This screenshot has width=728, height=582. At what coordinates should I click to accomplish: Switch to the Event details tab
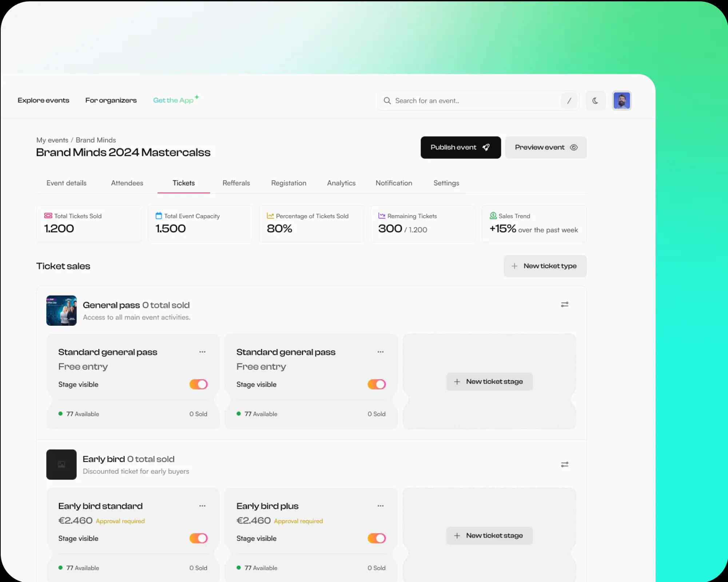tap(67, 183)
